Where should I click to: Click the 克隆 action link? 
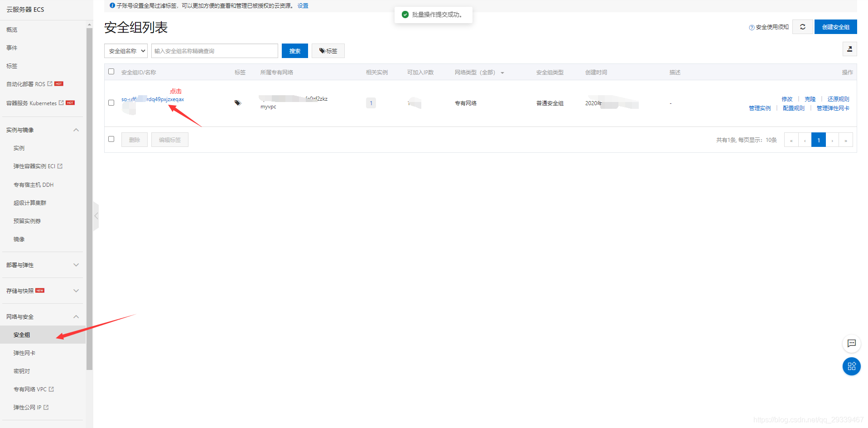tap(810, 99)
